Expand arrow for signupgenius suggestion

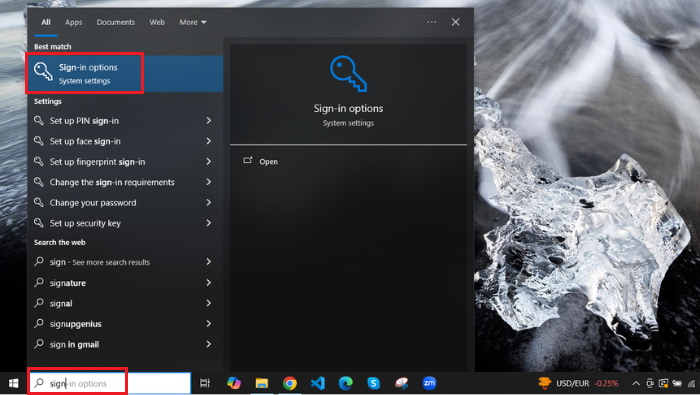click(208, 324)
